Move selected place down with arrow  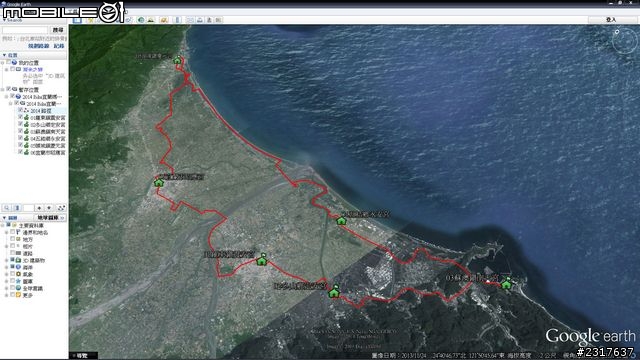point(49,208)
